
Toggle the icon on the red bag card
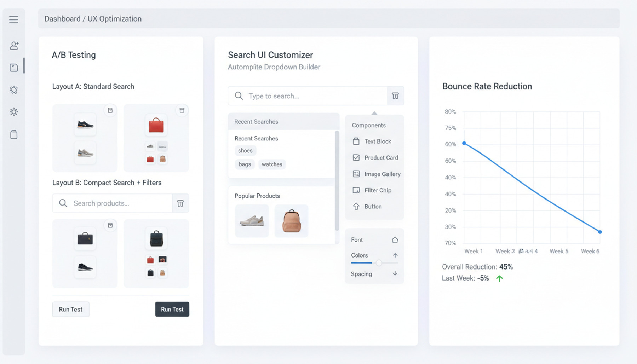[182, 110]
